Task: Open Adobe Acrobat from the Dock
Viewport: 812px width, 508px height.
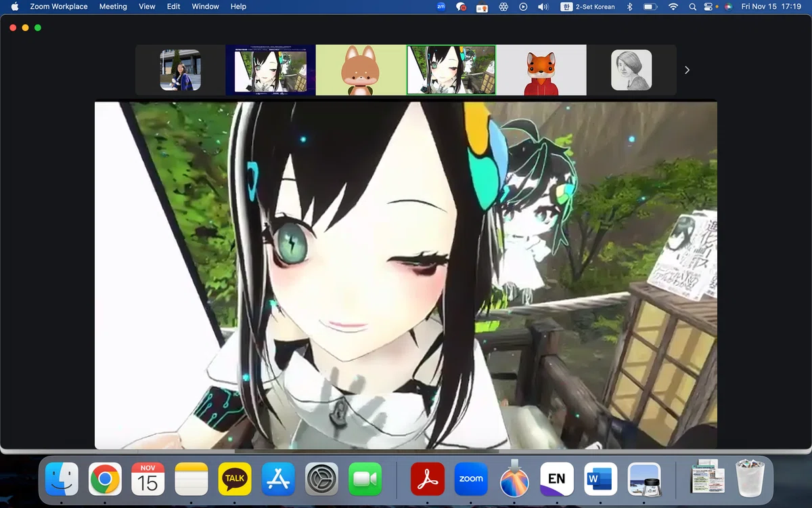Action: (x=428, y=480)
